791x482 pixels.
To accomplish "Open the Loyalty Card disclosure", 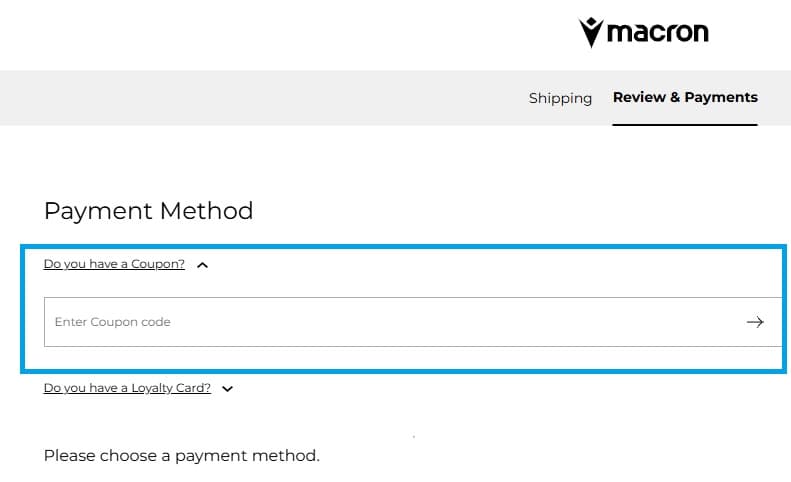I will 127,388.
